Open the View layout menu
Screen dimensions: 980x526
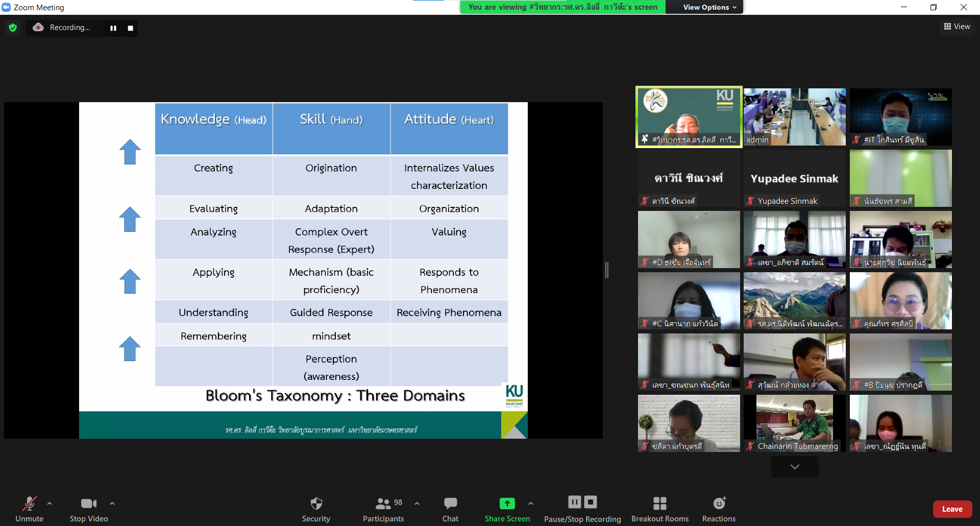[x=957, y=27]
